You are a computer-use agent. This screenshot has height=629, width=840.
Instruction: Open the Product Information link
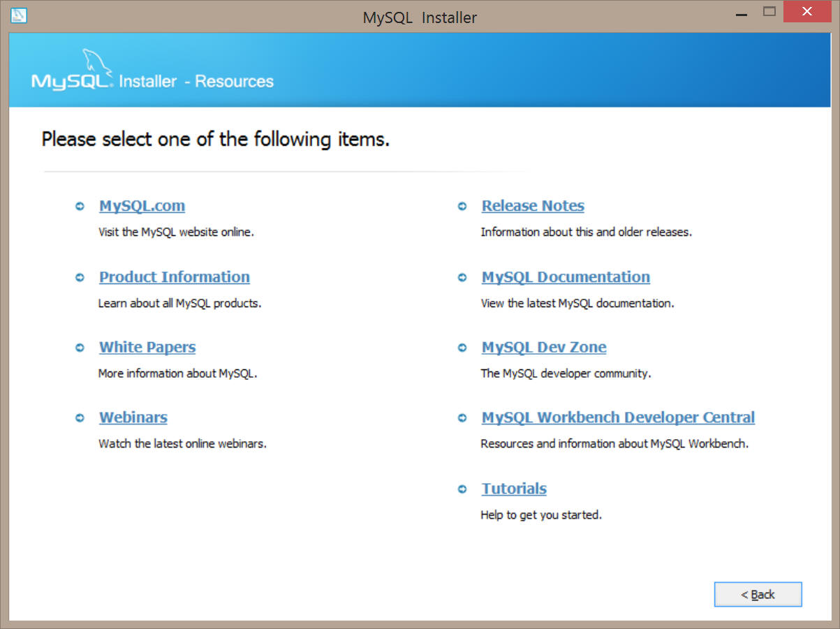click(x=175, y=276)
